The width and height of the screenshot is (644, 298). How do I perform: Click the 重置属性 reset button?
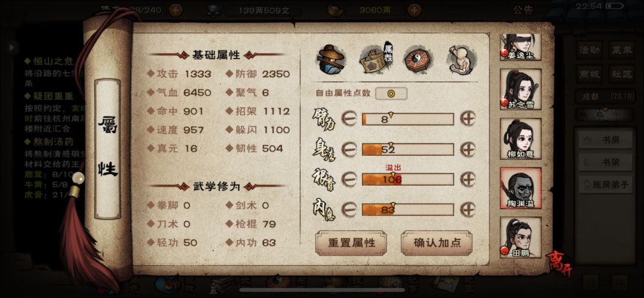[351, 243]
